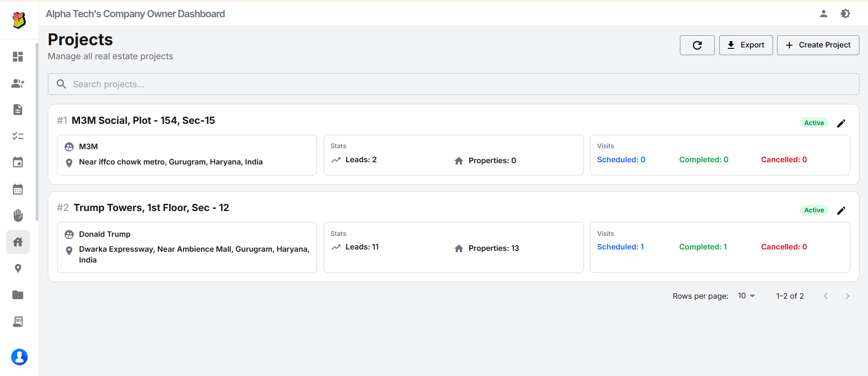Image resolution: width=868 pixels, height=376 pixels.
Task: Click Properties: 13 stat
Action: coord(494,248)
